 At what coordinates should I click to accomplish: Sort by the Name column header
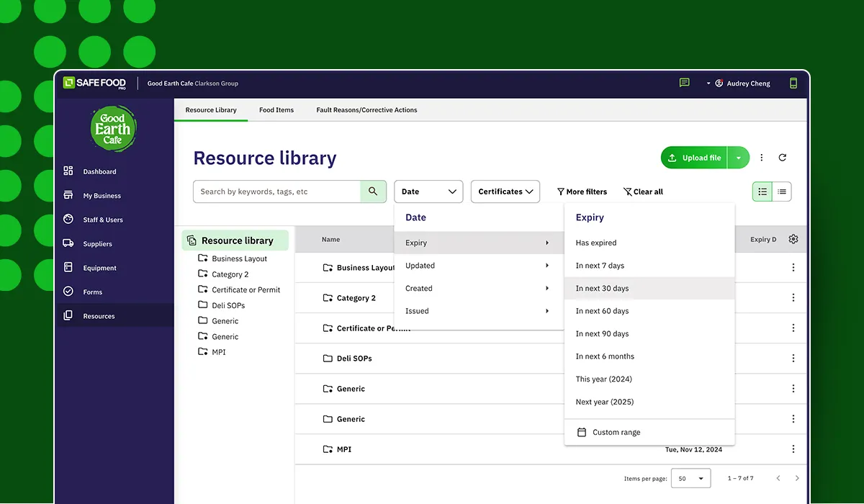[330, 240]
